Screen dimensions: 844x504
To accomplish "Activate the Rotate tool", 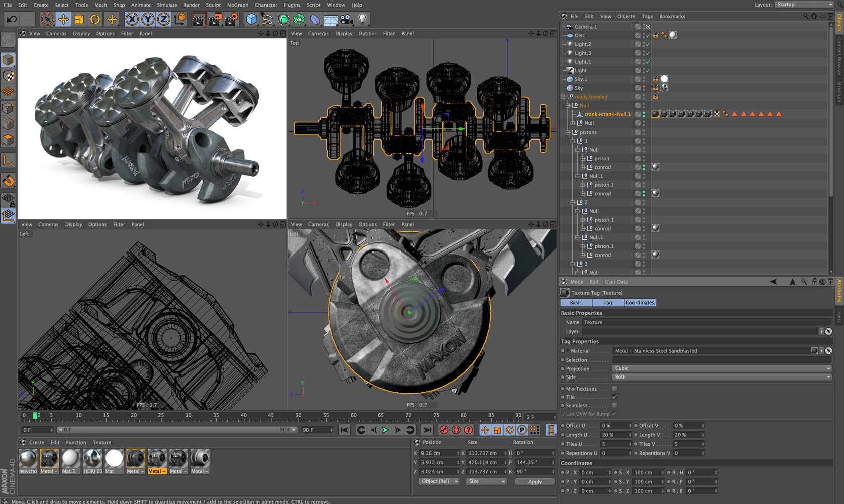I will [x=95, y=19].
